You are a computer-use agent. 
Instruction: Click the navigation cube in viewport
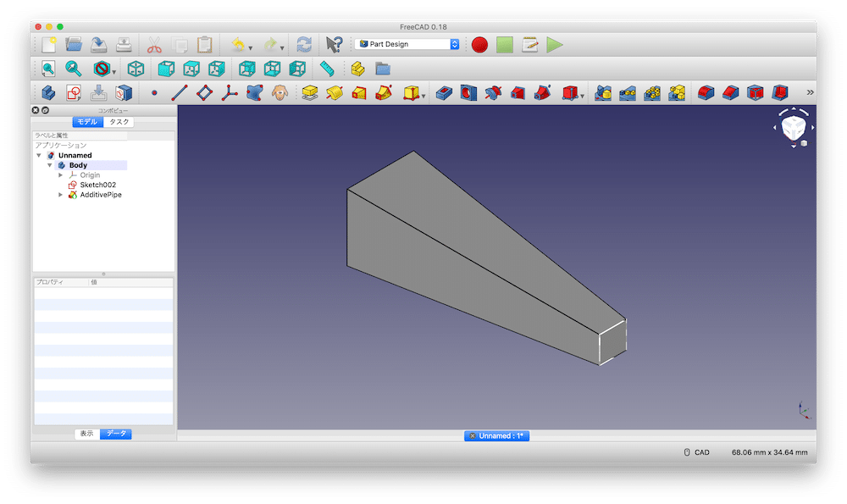[x=793, y=129]
